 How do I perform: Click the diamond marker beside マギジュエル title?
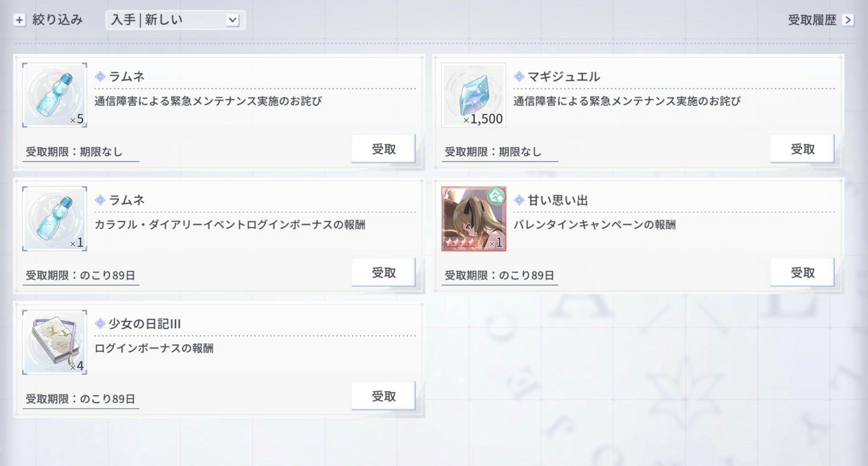click(x=519, y=77)
